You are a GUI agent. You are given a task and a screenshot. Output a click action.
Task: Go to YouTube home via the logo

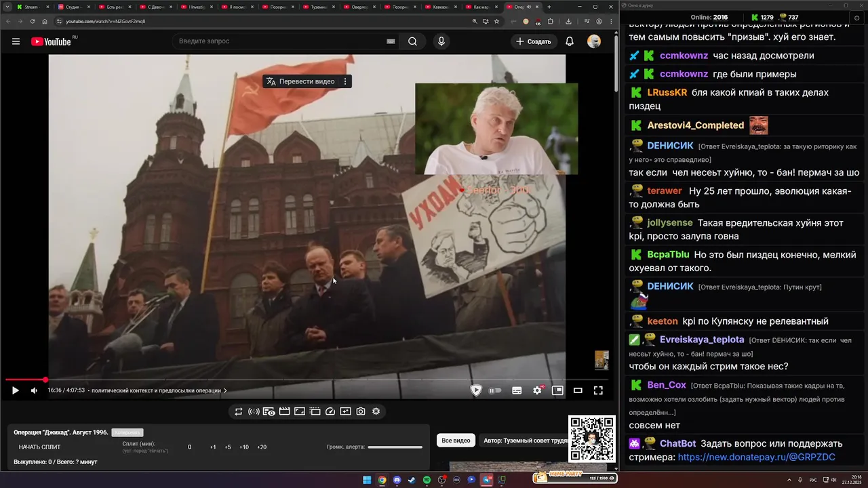click(51, 41)
